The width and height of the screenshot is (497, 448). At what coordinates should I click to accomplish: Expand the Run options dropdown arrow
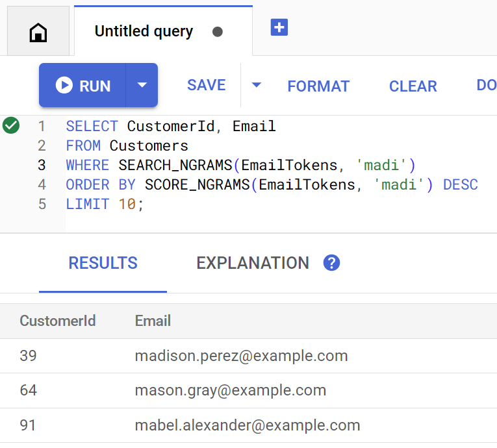pyautogui.click(x=142, y=85)
